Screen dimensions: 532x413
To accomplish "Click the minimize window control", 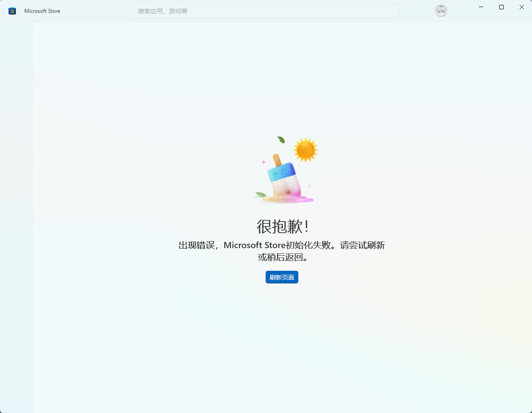I will pyautogui.click(x=481, y=7).
